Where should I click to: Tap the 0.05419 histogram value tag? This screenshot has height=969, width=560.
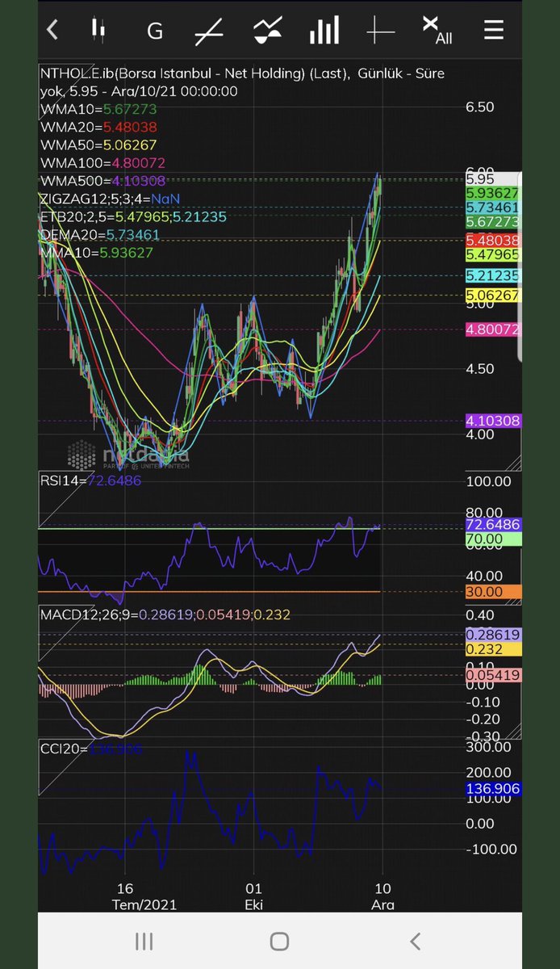point(493,675)
